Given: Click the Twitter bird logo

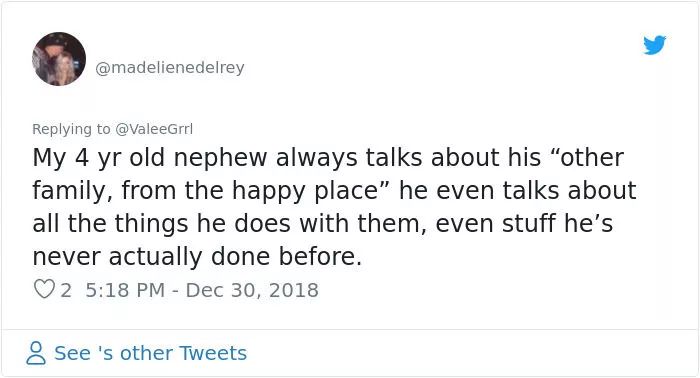Looking at the screenshot, I should [x=654, y=45].
